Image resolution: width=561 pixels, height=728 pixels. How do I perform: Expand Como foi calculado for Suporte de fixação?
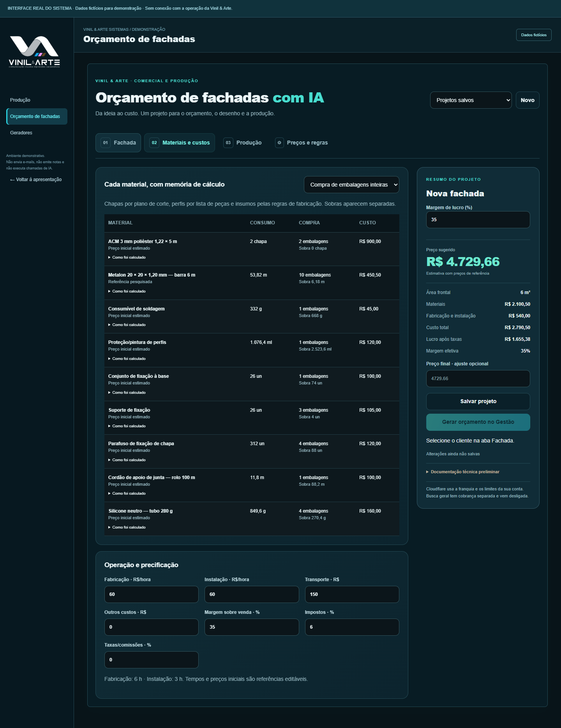[127, 426]
